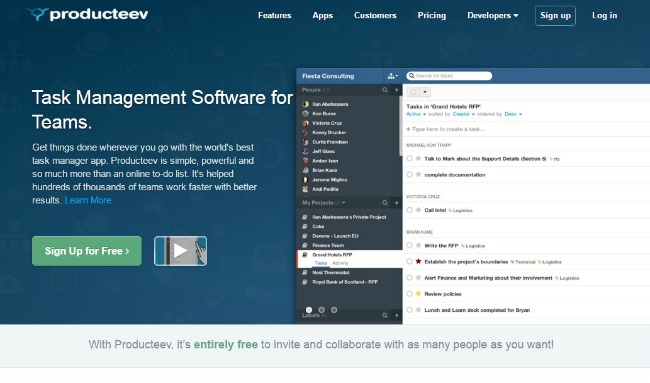Click the green Sign Up for Free button
The height and width of the screenshot is (383, 650).
[x=87, y=251]
